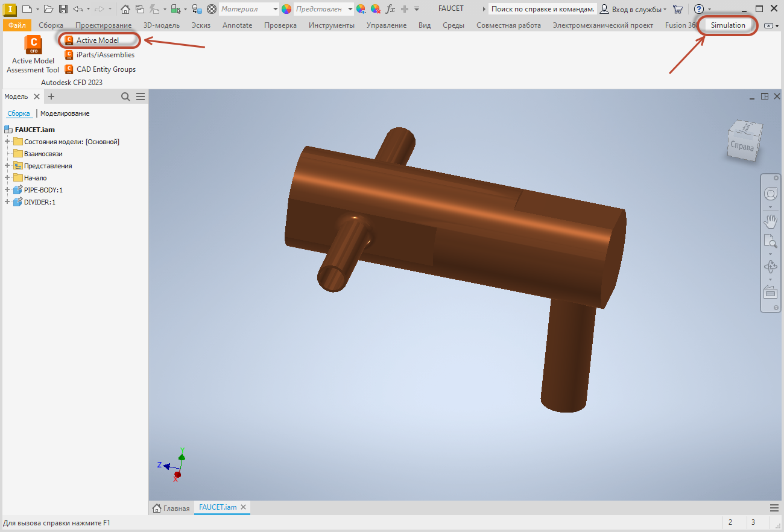Click the Redo arrow icon
Image resolution: width=784 pixels, height=532 pixels.
(100, 9)
